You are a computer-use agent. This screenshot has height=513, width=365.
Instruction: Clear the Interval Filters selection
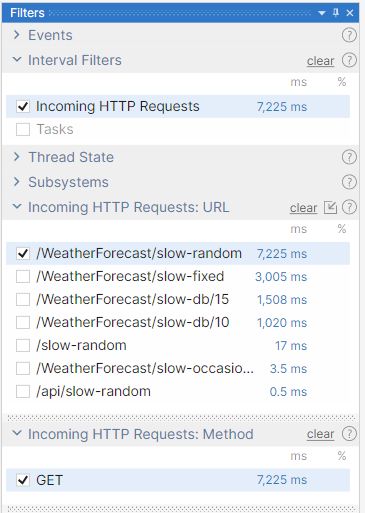coord(320,61)
